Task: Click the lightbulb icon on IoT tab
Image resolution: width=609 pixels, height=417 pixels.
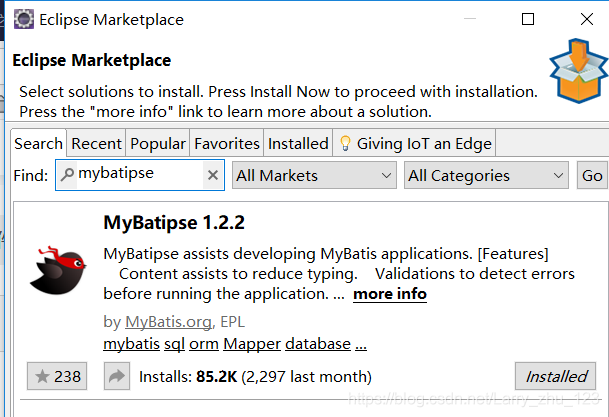Action: [345, 143]
